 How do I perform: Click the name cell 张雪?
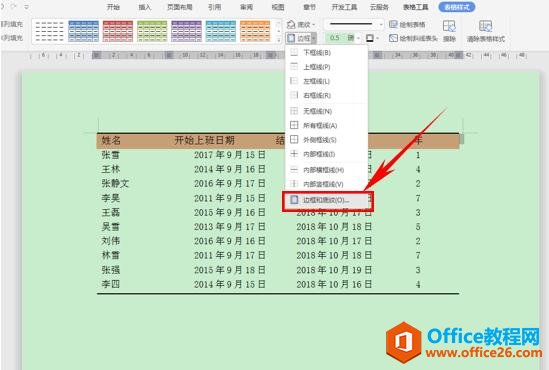coord(111,155)
